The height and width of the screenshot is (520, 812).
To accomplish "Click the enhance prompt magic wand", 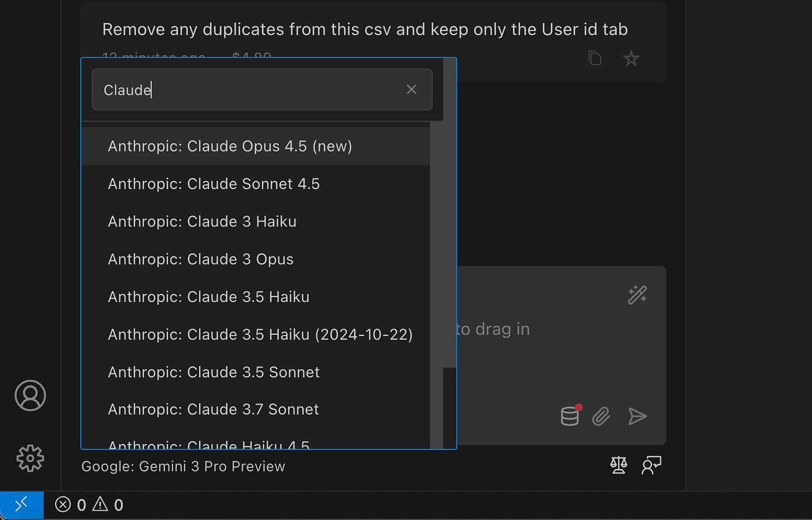I will (x=637, y=295).
